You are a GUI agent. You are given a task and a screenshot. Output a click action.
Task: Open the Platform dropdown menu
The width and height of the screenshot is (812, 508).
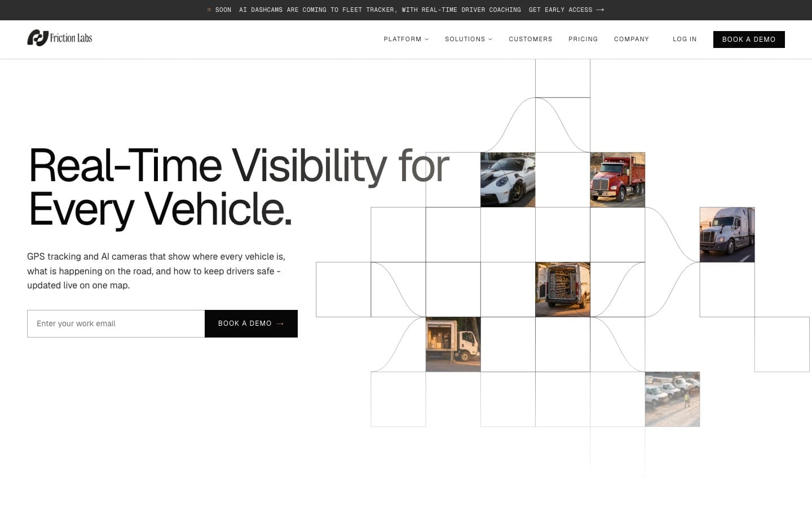406,39
